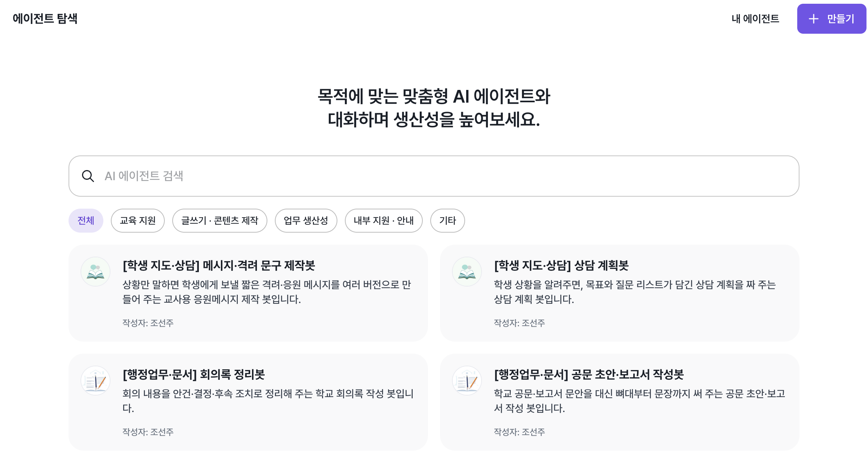
Task: Select the 업무 생산성 filter chip
Action: coord(306,221)
